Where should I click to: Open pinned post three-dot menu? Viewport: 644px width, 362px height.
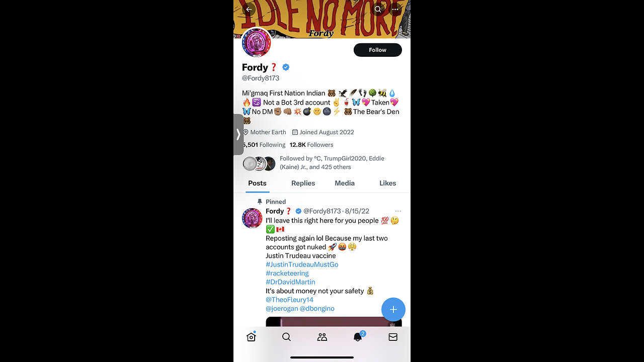click(x=398, y=211)
